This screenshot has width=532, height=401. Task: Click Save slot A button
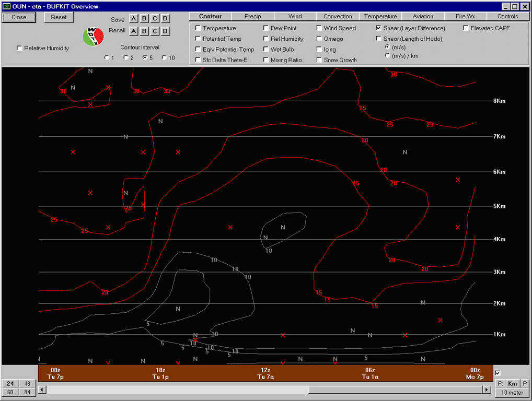134,19
